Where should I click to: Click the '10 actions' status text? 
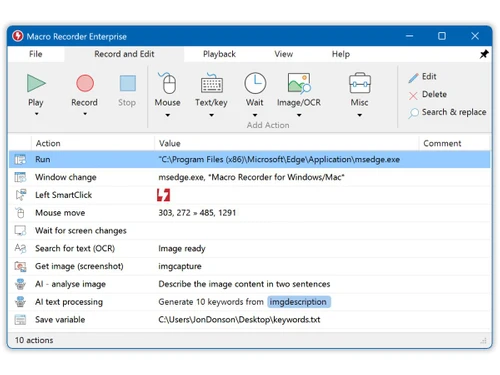point(34,340)
